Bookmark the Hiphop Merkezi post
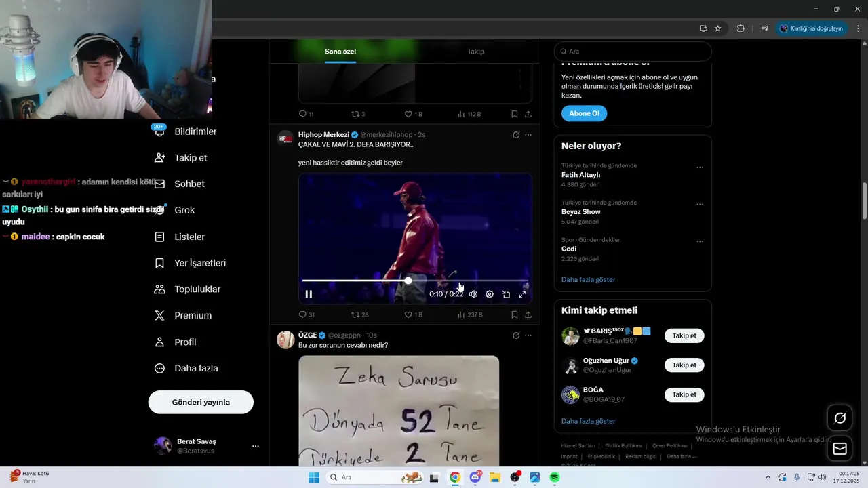 coord(515,314)
